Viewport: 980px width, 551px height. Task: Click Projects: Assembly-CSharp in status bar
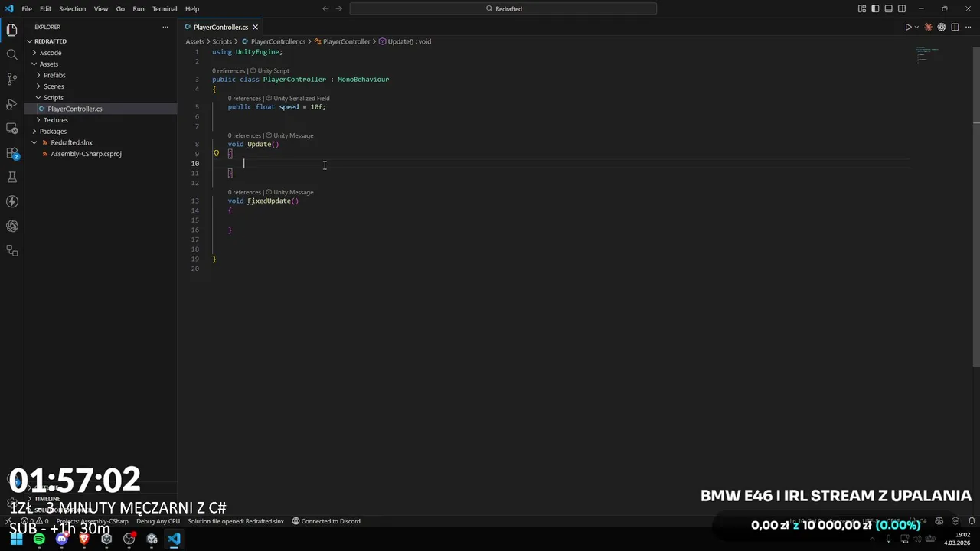click(93, 521)
